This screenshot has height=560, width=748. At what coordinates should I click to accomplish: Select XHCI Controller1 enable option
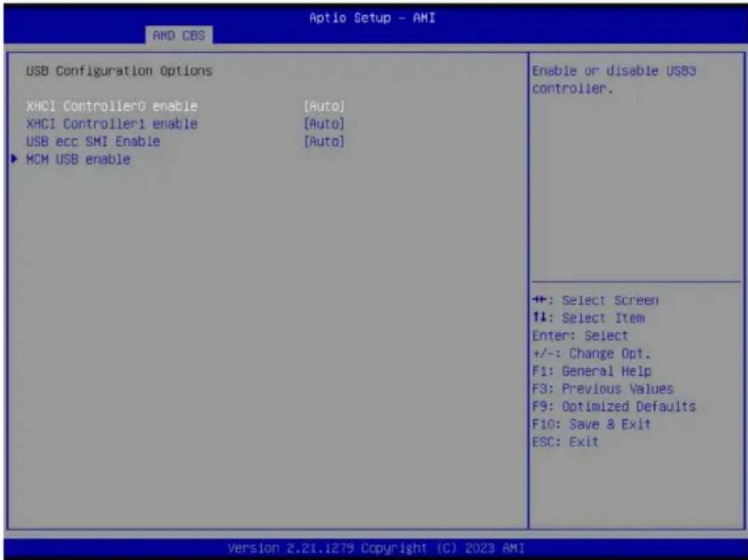point(112,124)
